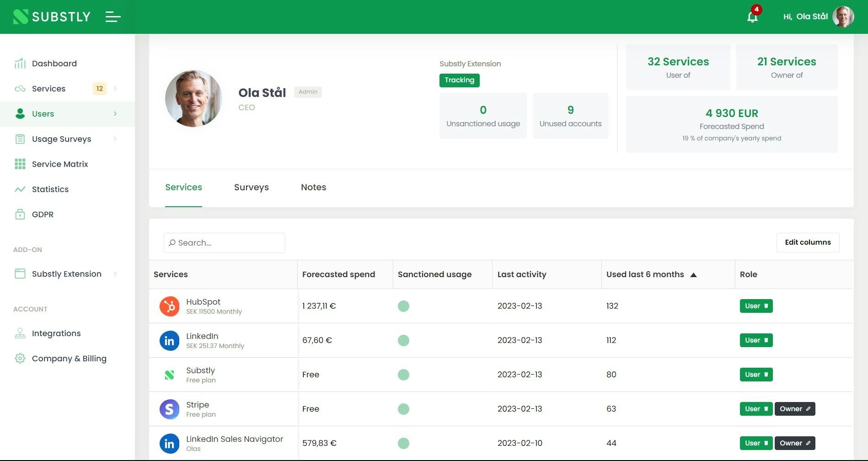Click the Usage Surveys clipboard icon
The image size is (868, 461).
click(20, 139)
